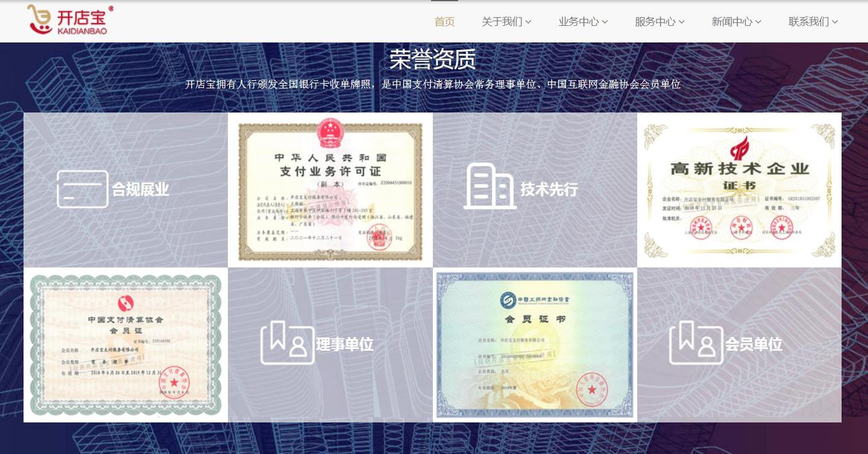Viewport: 868px width, 454px height.
Task: Open the 服务中心 menu
Action: coord(659,22)
